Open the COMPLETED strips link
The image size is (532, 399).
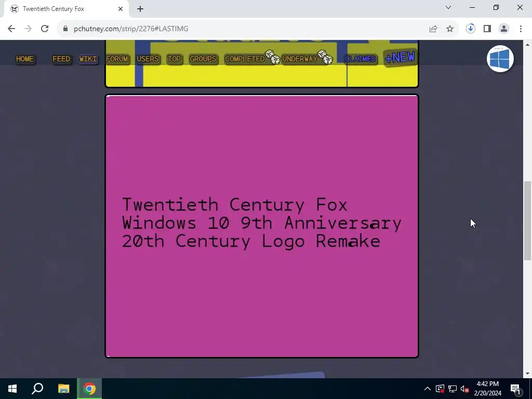(x=245, y=59)
